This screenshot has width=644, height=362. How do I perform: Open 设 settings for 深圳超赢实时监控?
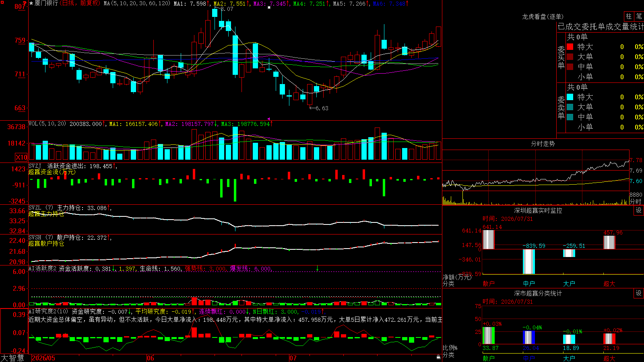(x=638, y=210)
